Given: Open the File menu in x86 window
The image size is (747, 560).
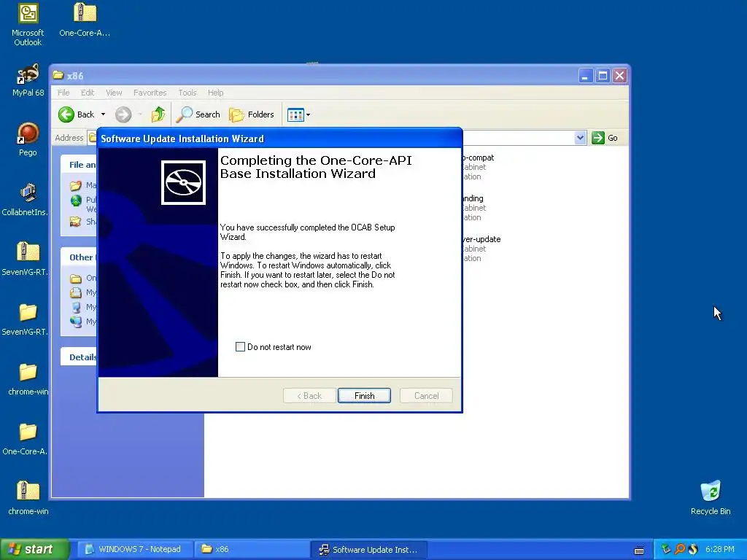Looking at the screenshot, I should pyautogui.click(x=63, y=93).
